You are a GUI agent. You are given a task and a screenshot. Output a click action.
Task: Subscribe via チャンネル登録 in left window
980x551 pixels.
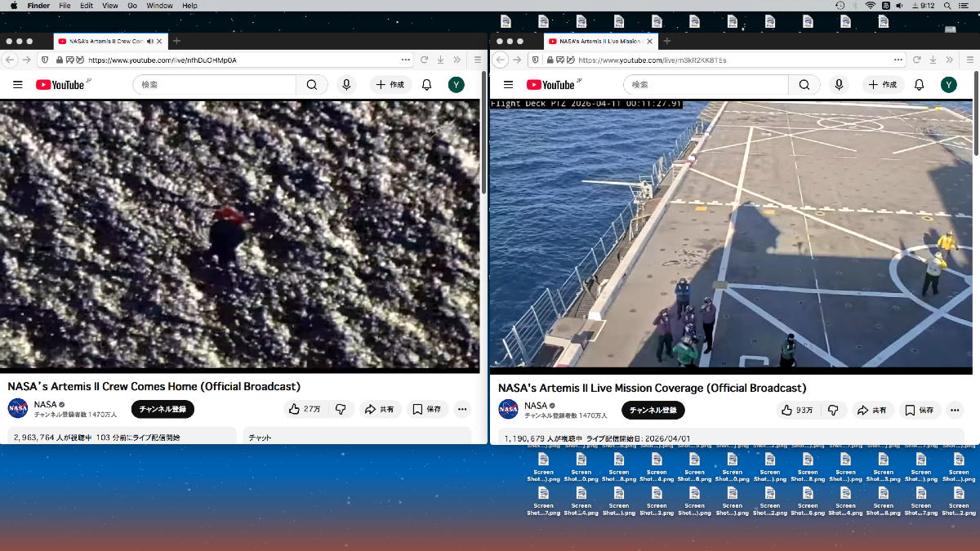tap(163, 409)
